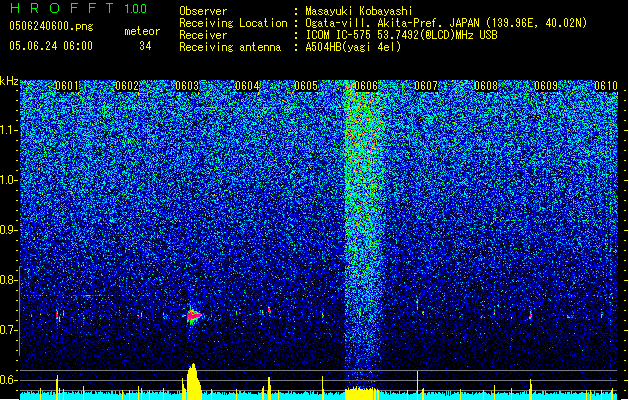Click the Observer label

[203, 11]
